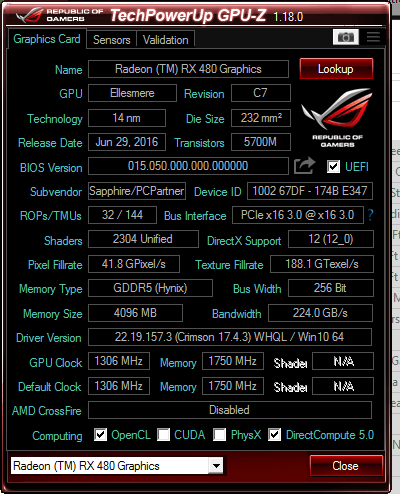400x494 pixels.
Task: Click the BIOS Version value field
Action: tap(188, 166)
